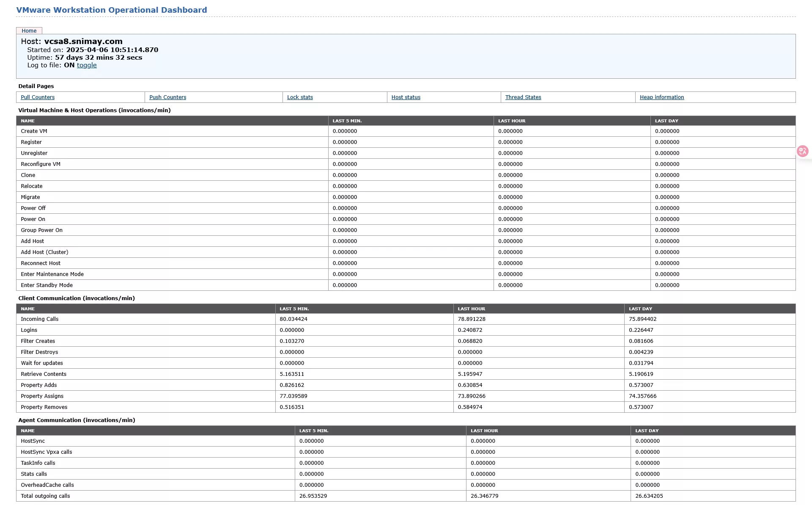Click the Retrieve Contents last hour value
The width and height of the screenshot is (812, 505).
470,374
